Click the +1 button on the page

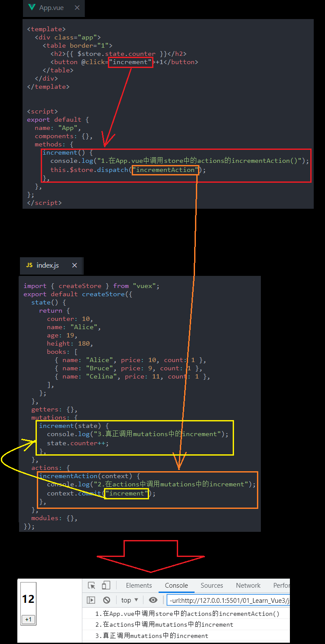point(28,619)
